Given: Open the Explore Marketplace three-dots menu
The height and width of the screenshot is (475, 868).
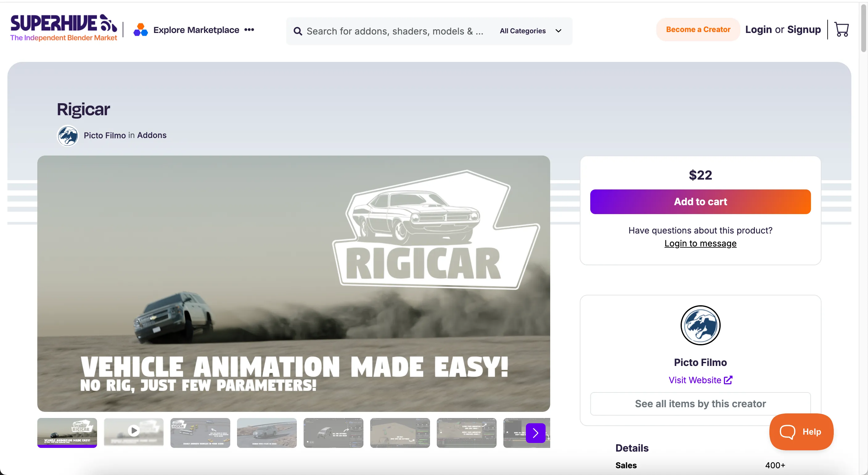Looking at the screenshot, I should point(249,30).
